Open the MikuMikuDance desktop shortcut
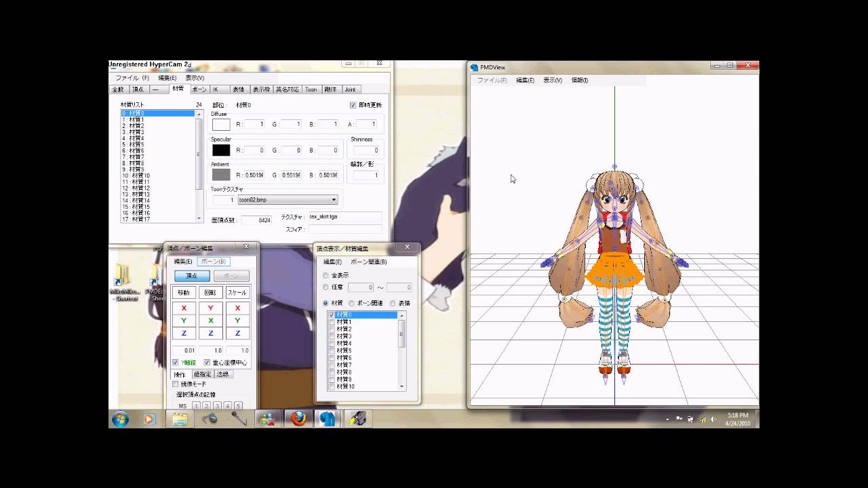This screenshot has width=868, height=488. [x=124, y=283]
